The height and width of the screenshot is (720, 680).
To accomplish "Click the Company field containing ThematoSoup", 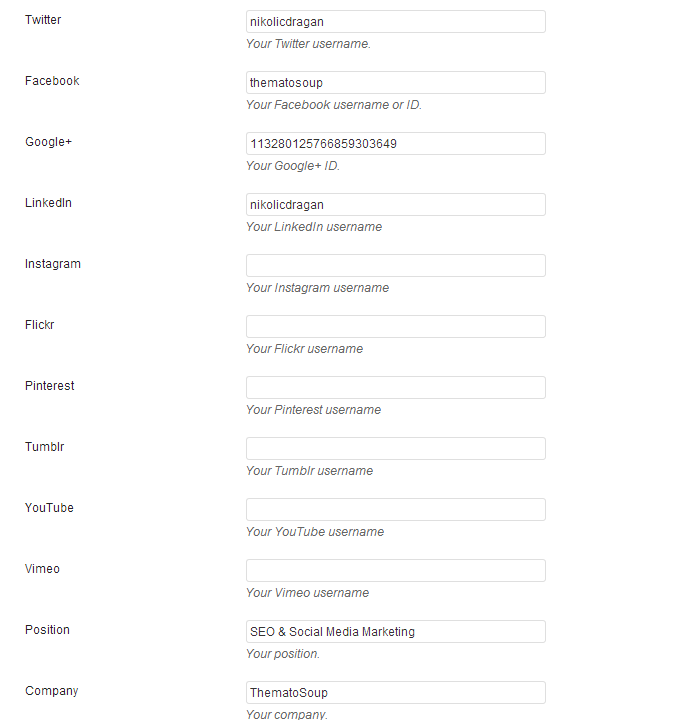I will [x=395, y=693].
